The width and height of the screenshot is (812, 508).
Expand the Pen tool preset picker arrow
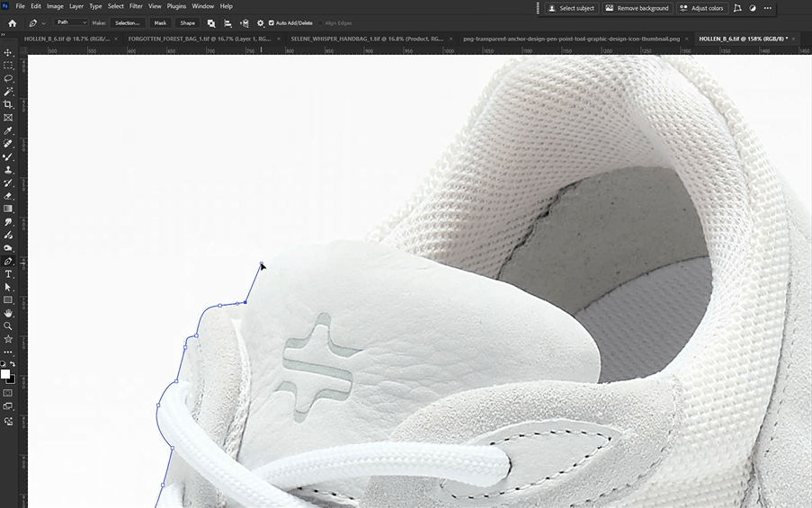tap(43, 22)
